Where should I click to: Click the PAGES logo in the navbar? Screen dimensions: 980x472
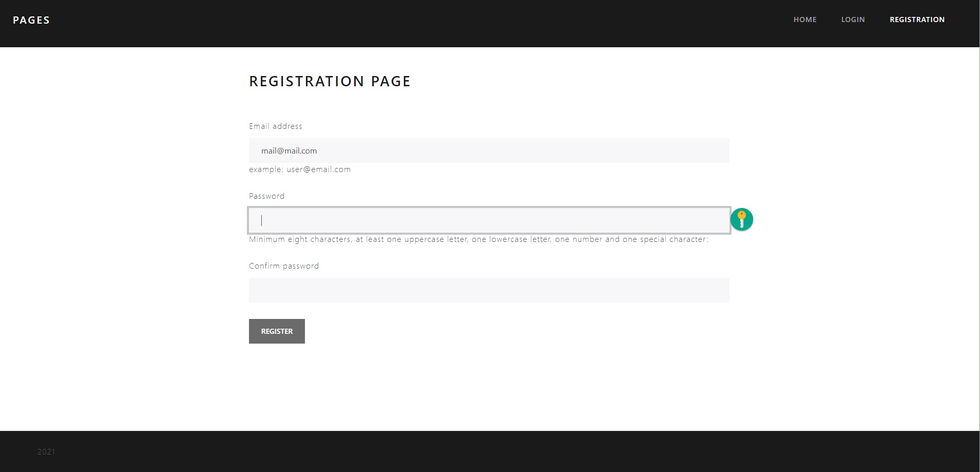tap(31, 20)
